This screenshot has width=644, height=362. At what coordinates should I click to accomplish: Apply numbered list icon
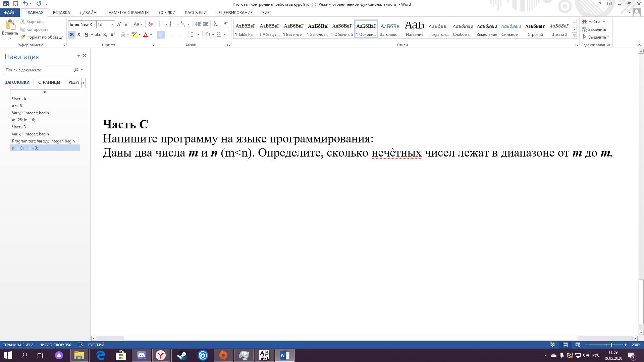point(172,24)
